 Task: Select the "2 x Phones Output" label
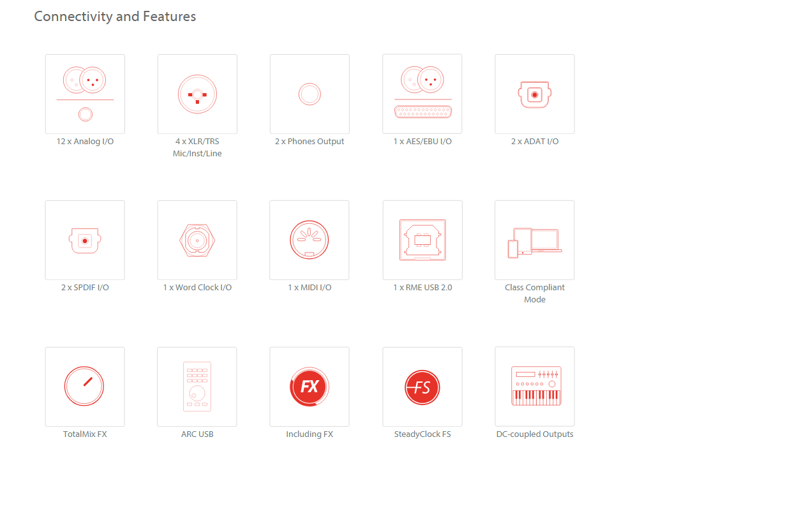tap(309, 142)
